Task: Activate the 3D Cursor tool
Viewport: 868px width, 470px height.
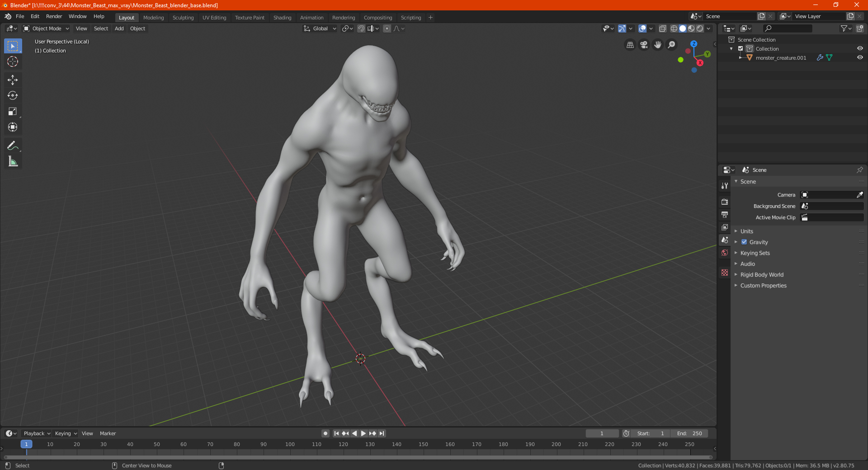Action: [13, 61]
